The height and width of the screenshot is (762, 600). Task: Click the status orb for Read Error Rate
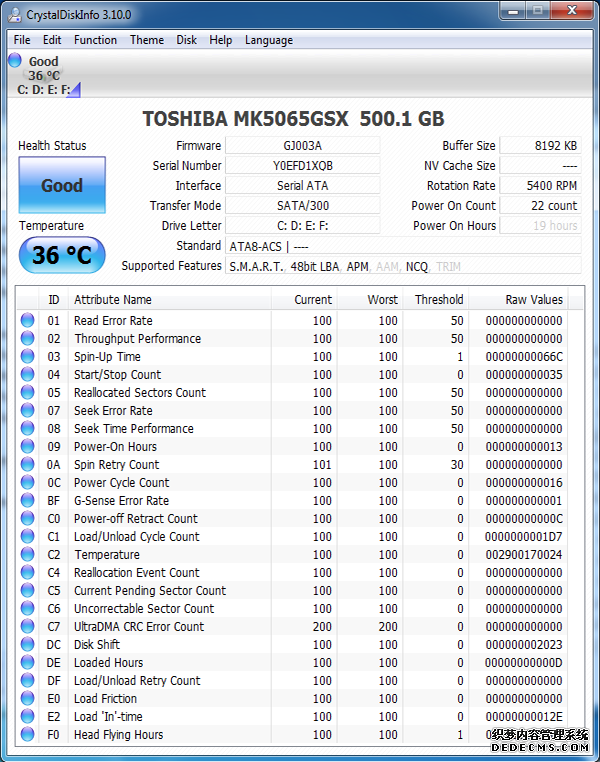click(x=28, y=320)
